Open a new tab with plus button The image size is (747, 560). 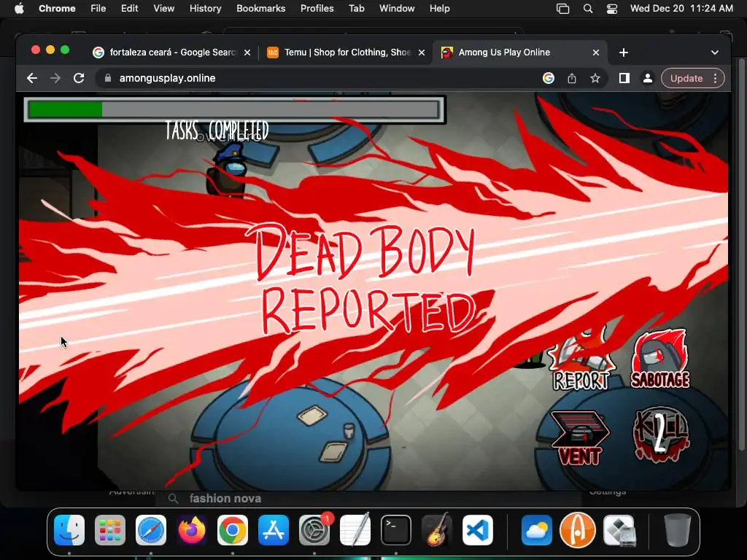624,52
